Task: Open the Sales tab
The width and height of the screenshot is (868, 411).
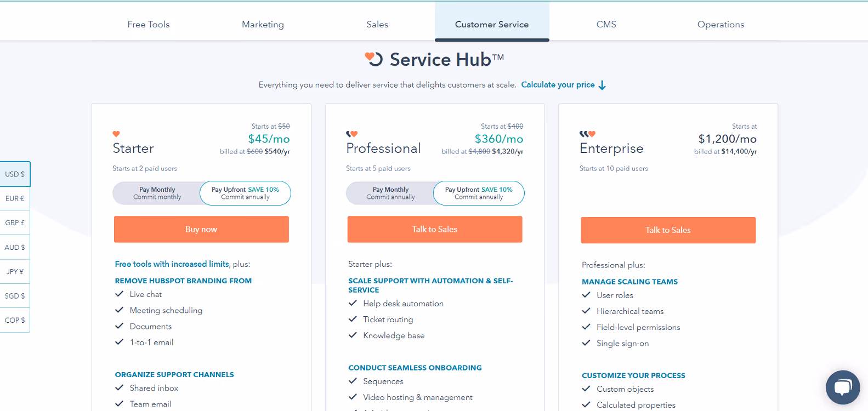Action: pyautogui.click(x=377, y=24)
